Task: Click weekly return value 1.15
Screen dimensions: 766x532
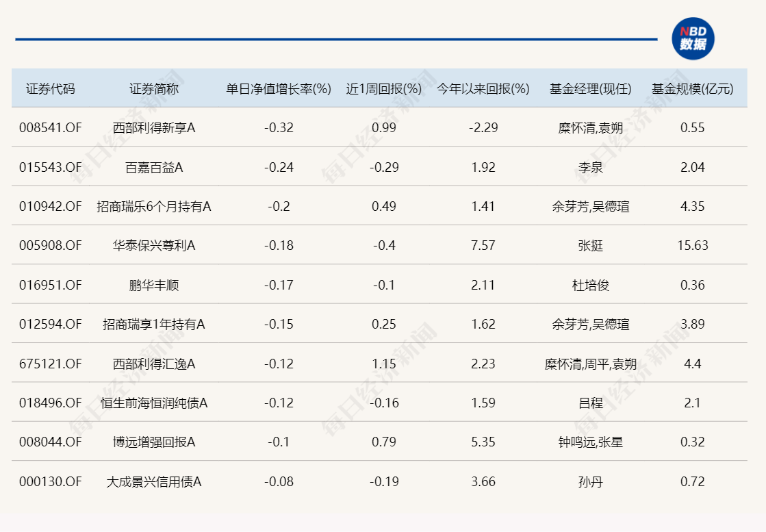Action: pos(384,364)
